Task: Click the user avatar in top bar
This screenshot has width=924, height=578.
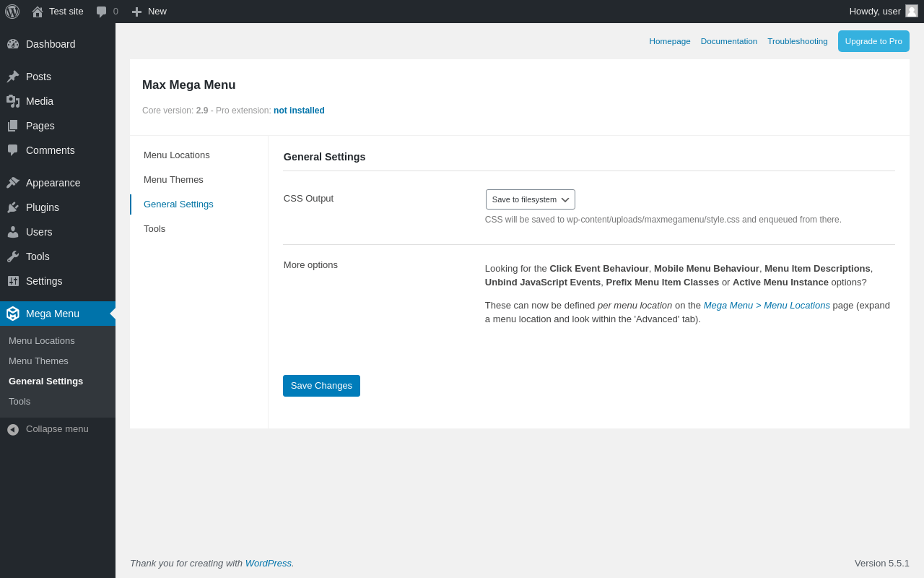Action: (912, 11)
